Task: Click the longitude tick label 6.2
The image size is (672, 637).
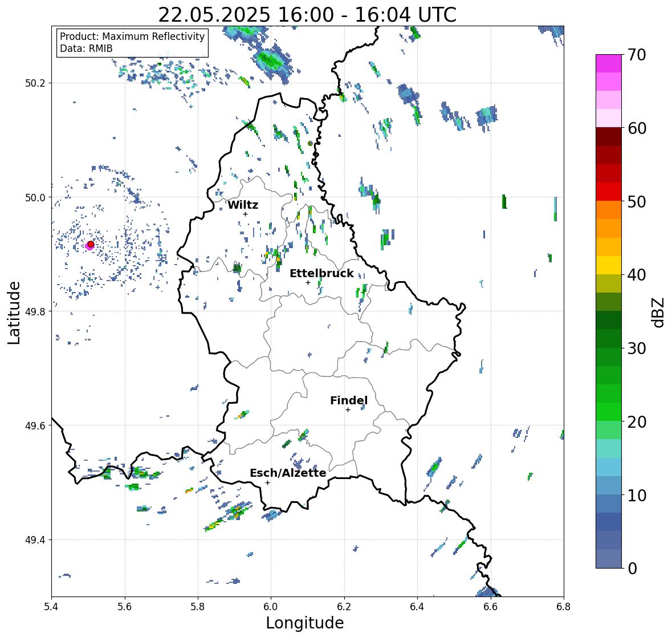Action: [x=344, y=606]
